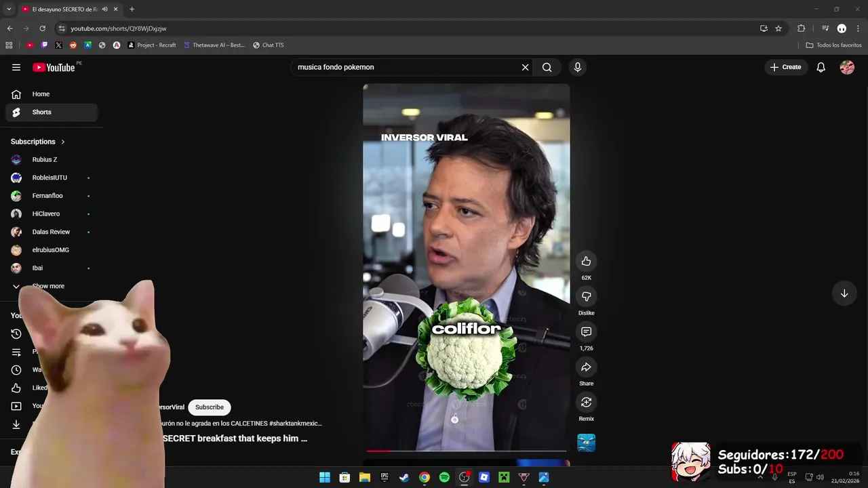
Task: Go back in browser history
Action: click(x=9, y=28)
